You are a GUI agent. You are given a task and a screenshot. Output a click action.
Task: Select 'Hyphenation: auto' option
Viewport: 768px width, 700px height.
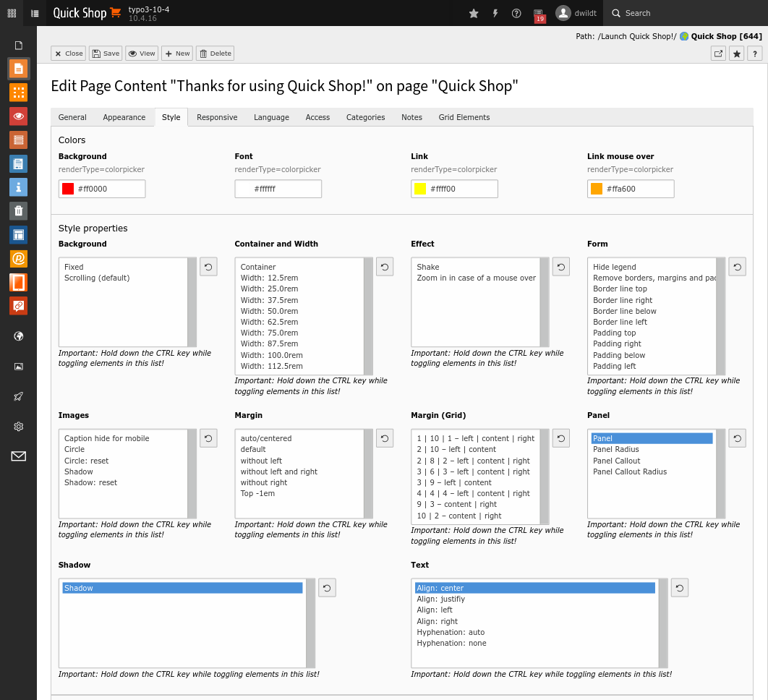point(535,633)
